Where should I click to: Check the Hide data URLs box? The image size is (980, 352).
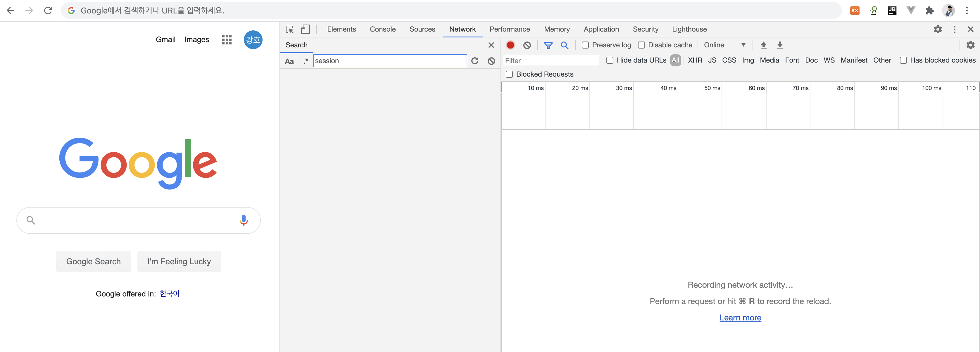610,60
